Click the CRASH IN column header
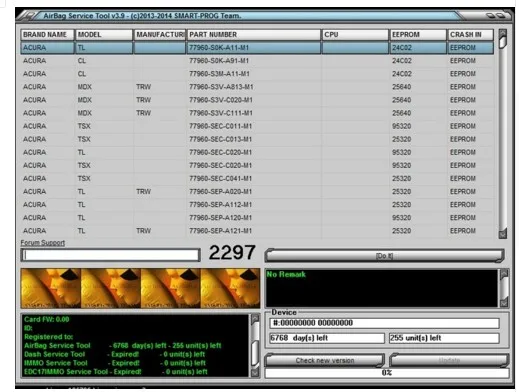 click(x=470, y=35)
